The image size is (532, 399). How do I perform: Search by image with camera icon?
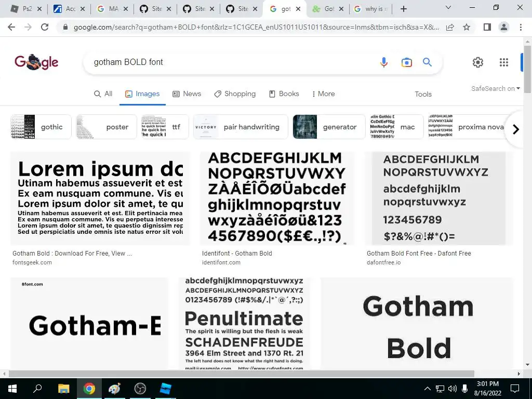pos(406,62)
